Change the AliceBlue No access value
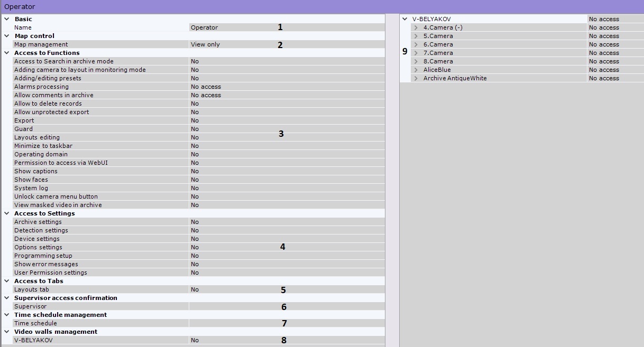The image size is (644, 347). pyautogui.click(x=614, y=70)
